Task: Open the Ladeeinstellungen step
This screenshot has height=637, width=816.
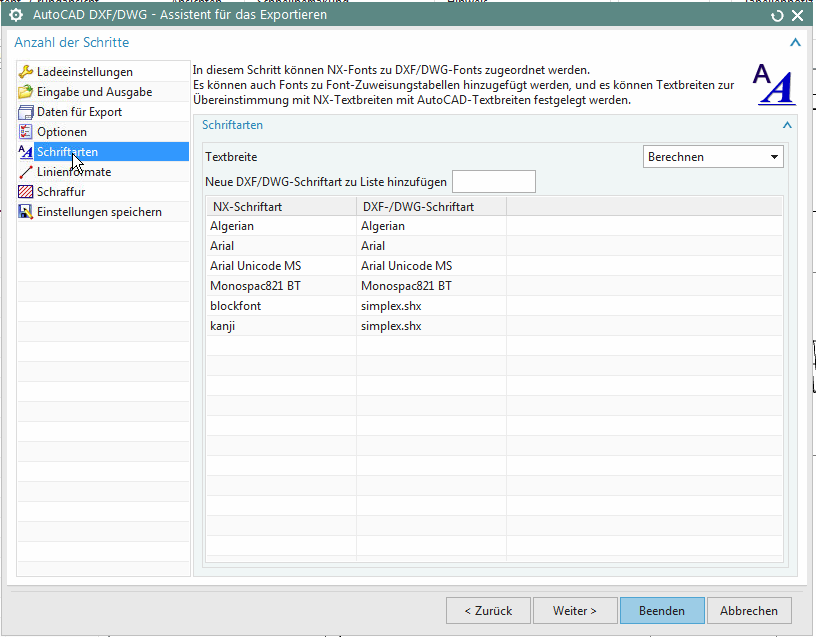Action: click(x=85, y=72)
